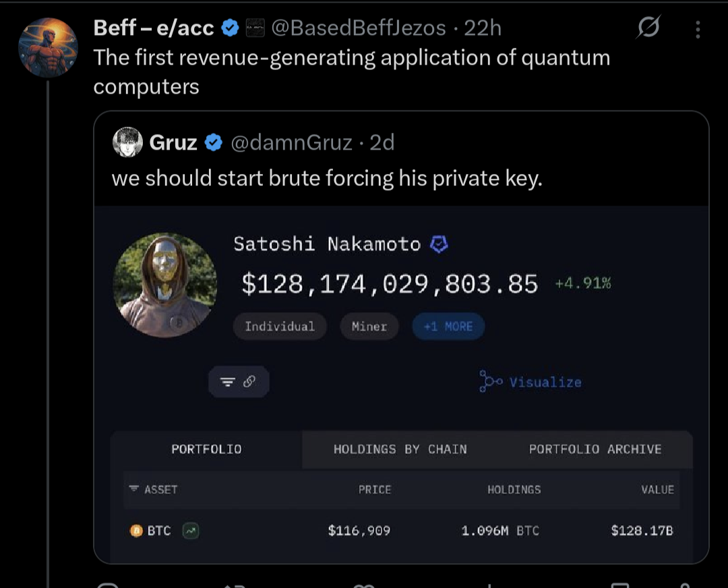Screen dimensions: 728x588
Task: Select the Portfolio tab
Action: pos(206,449)
